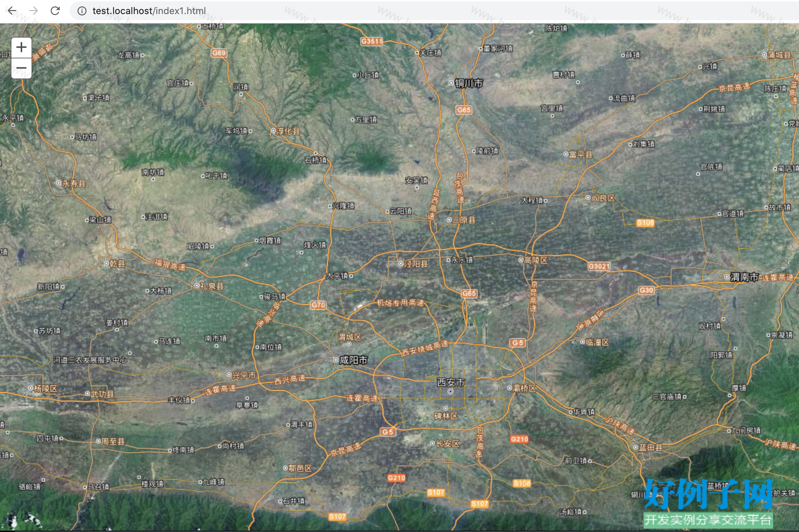
Task: Select the 楼观镇 town label
Action: pyautogui.click(x=152, y=484)
